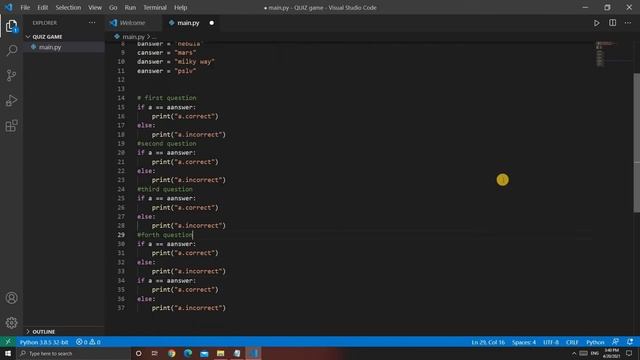Click the danswer = "milky way" line
Viewport: 640px width, 360px height.
[176, 62]
